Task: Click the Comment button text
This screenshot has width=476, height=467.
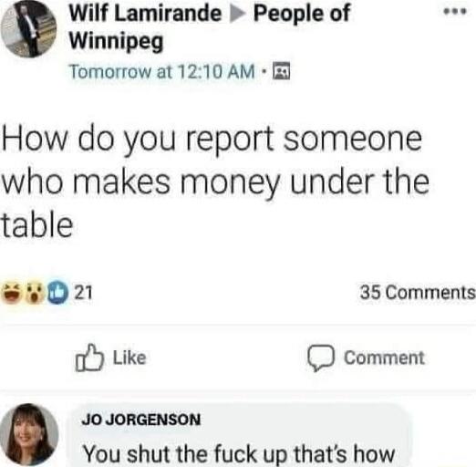Action: coord(384,358)
